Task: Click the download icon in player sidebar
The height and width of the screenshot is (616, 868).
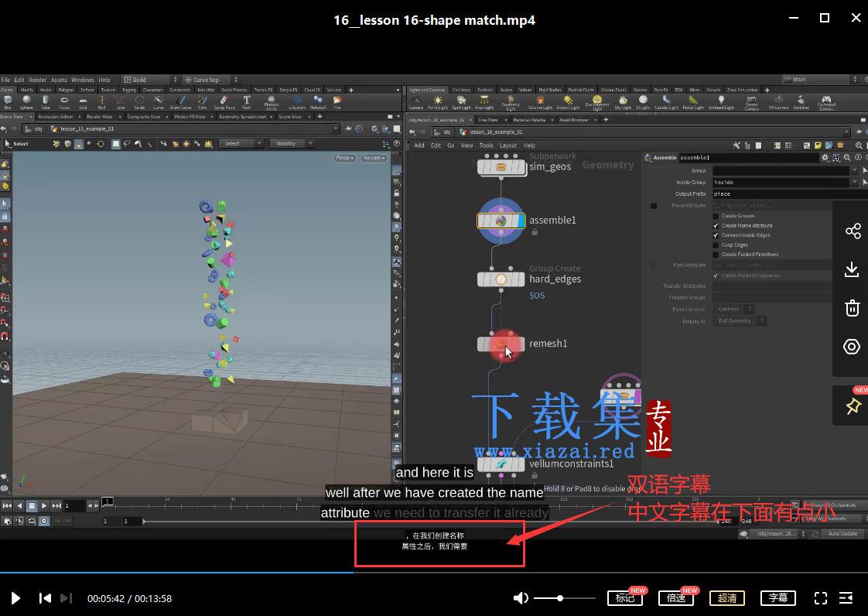Action: click(x=852, y=270)
